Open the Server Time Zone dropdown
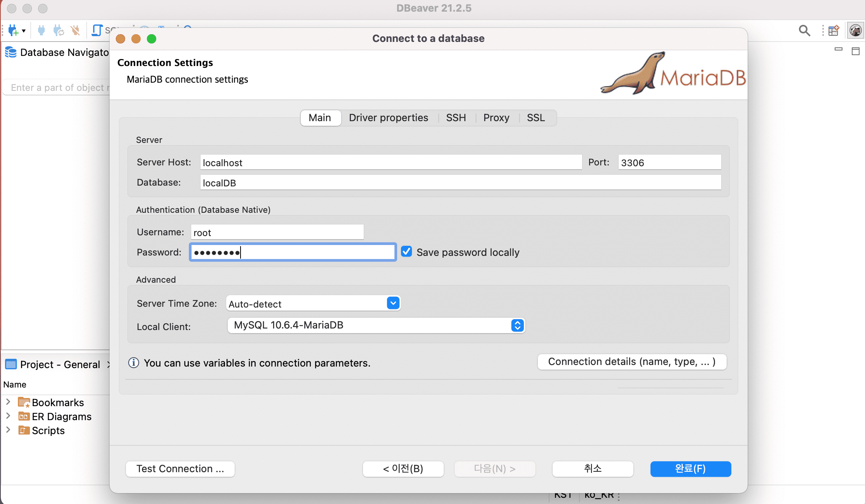Image resolution: width=865 pixels, height=504 pixels. tap(393, 303)
